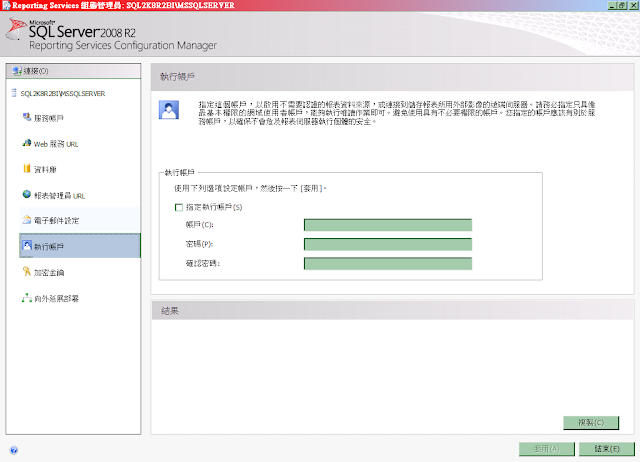
Task: Click the Connect (連接) button
Action: pyautogui.click(x=73, y=71)
